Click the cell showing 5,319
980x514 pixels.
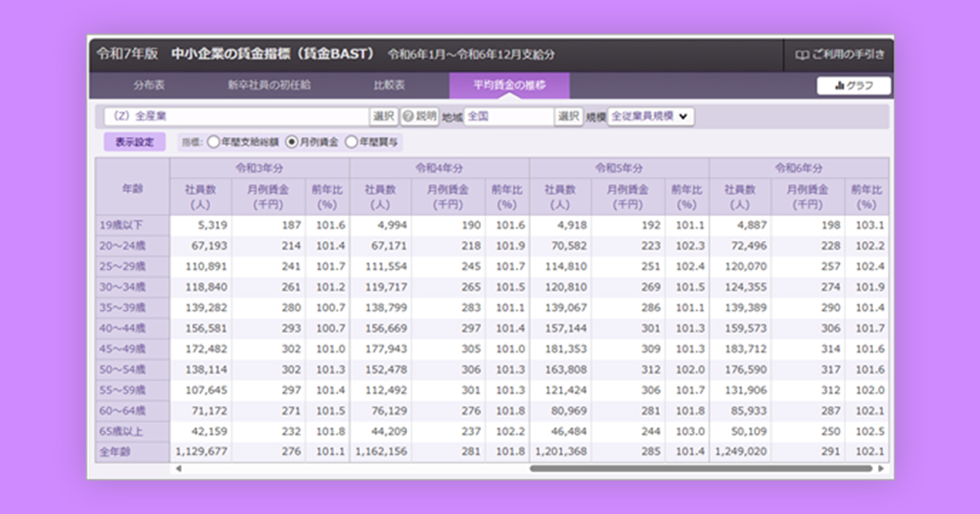(x=201, y=226)
